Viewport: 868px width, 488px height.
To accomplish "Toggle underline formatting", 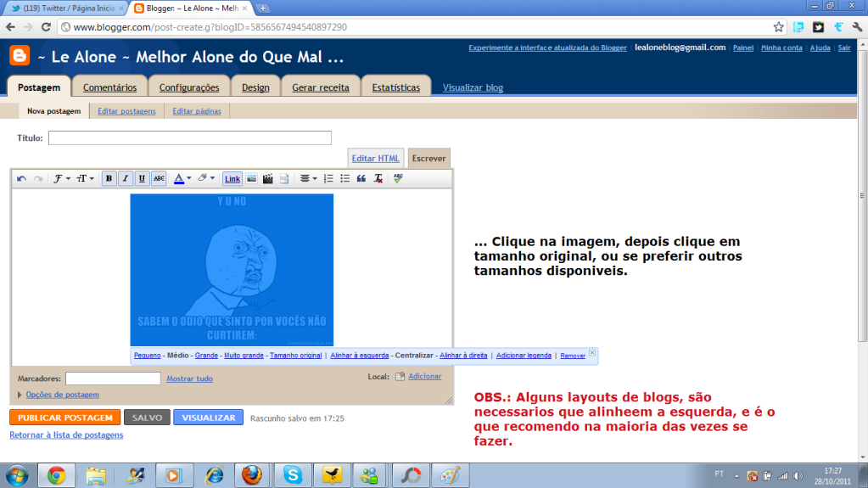I will point(142,179).
